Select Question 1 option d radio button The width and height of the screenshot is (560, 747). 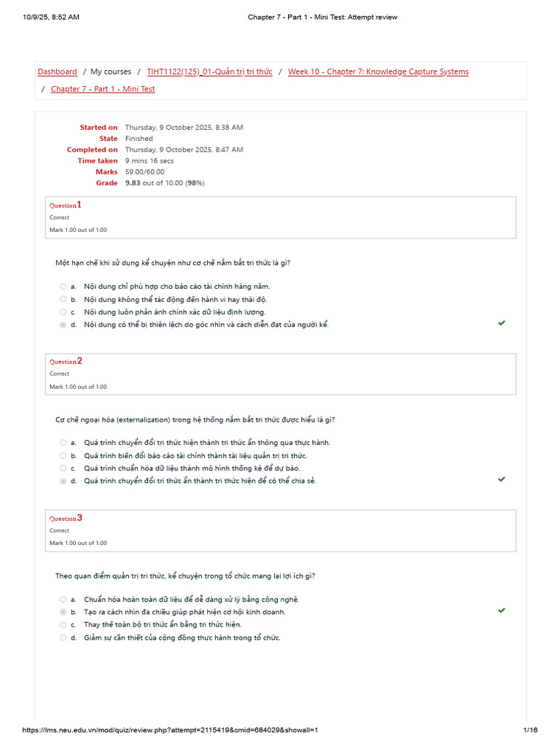63,325
